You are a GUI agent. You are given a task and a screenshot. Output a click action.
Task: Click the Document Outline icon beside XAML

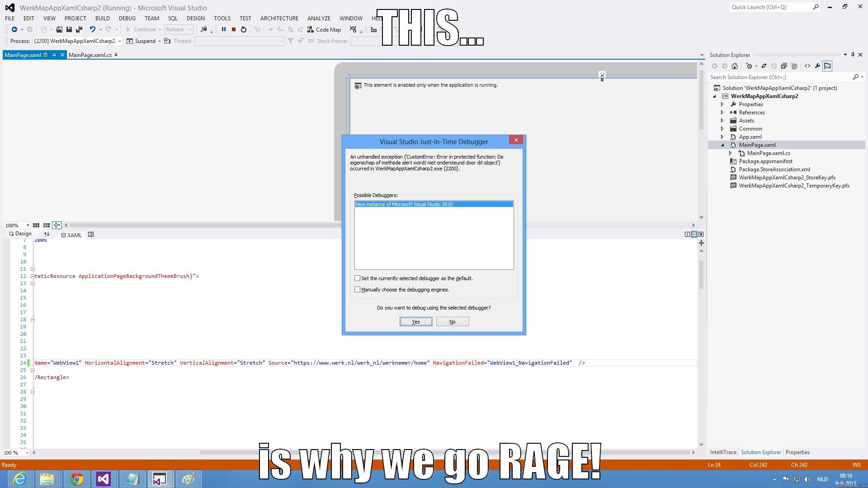pyautogui.click(x=91, y=234)
